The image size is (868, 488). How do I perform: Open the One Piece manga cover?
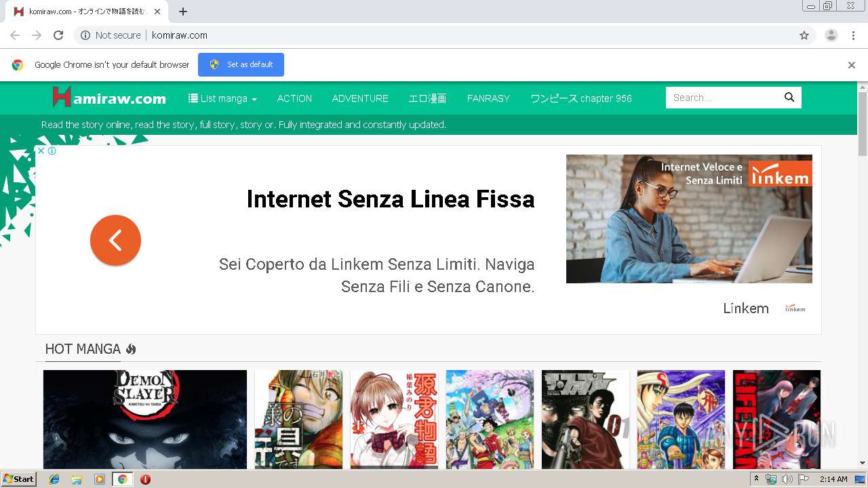pyautogui.click(x=490, y=420)
